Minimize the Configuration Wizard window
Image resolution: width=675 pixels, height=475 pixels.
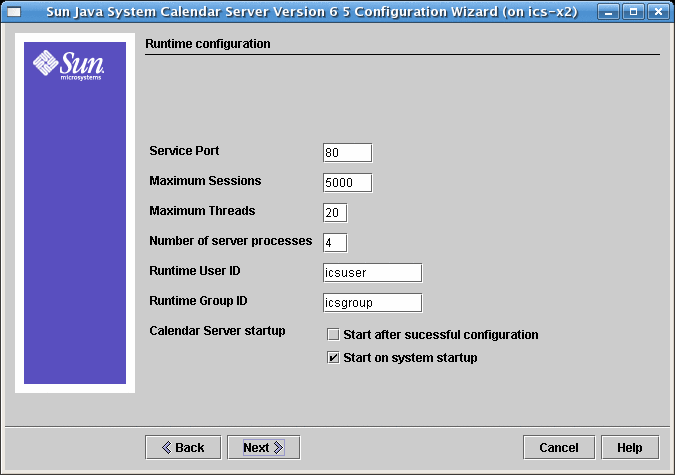pos(608,12)
